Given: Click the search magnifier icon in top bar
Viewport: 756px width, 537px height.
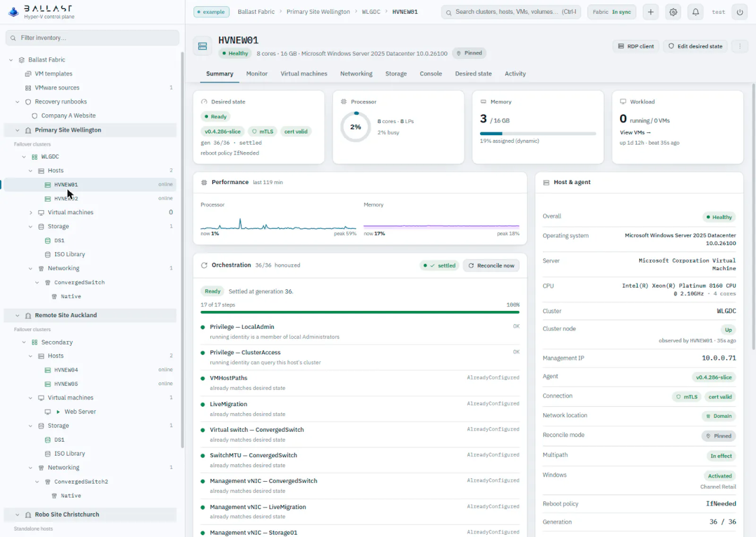Looking at the screenshot, I should 449,12.
